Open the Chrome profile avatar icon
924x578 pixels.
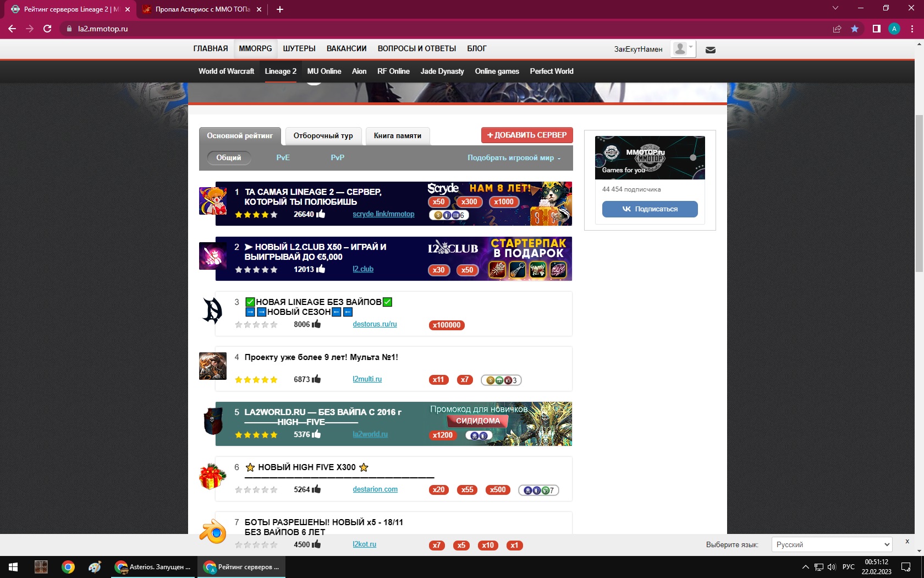pyautogui.click(x=894, y=29)
